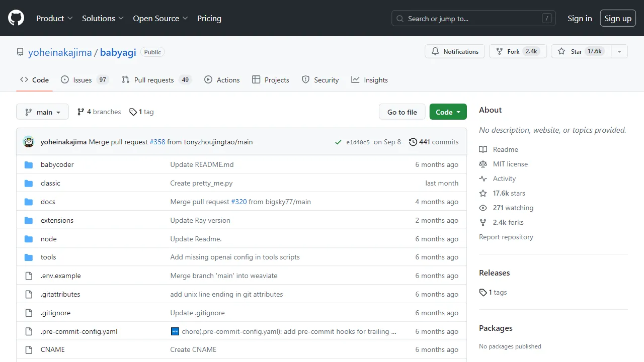This screenshot has width=644, height=362.
Task: Click the Activity pulse icon
Action: [483, 178]
